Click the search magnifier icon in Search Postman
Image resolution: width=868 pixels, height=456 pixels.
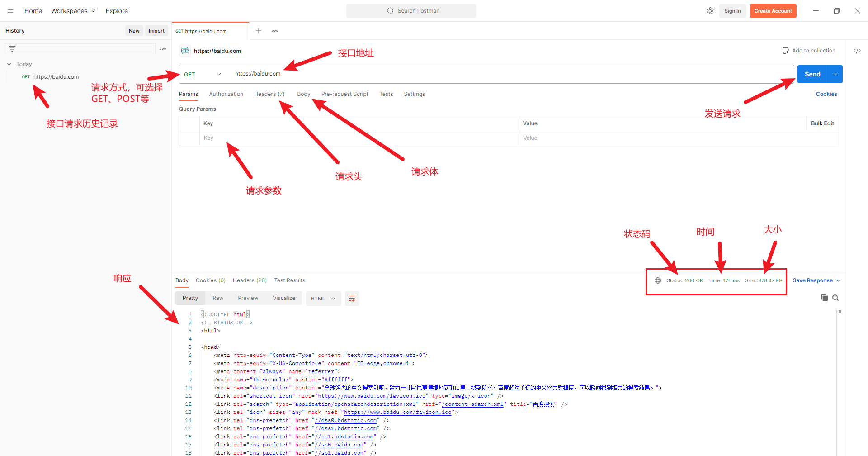390,11
